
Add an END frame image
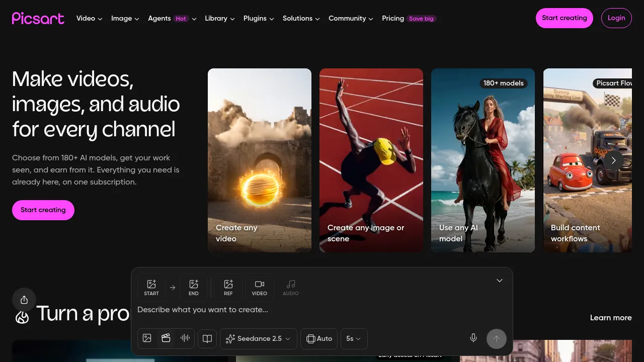[x=194, y=288]
